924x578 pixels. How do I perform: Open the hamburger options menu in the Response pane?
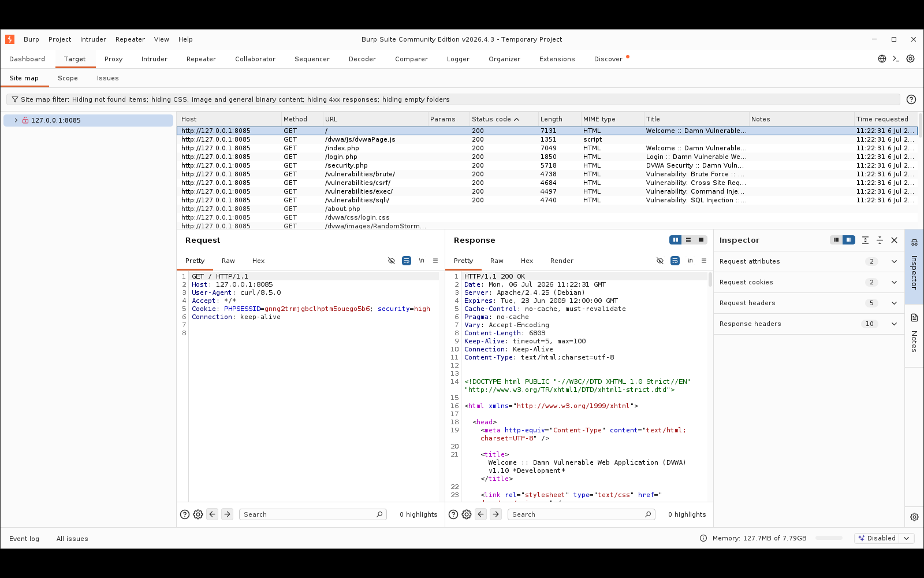[704, 261]
